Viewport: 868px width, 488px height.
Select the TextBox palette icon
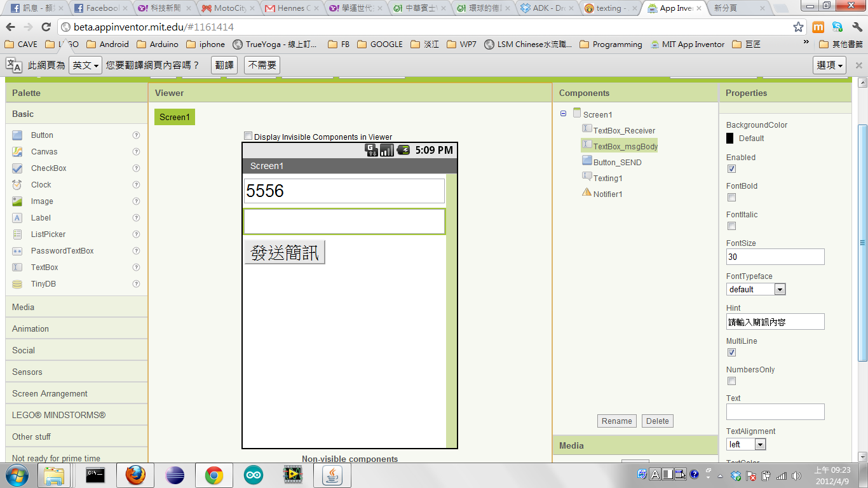coord(17,268)
